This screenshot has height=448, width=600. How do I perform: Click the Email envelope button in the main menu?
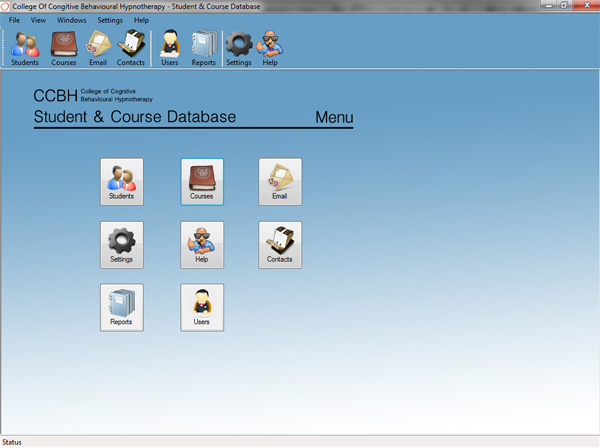click(280, 182)
